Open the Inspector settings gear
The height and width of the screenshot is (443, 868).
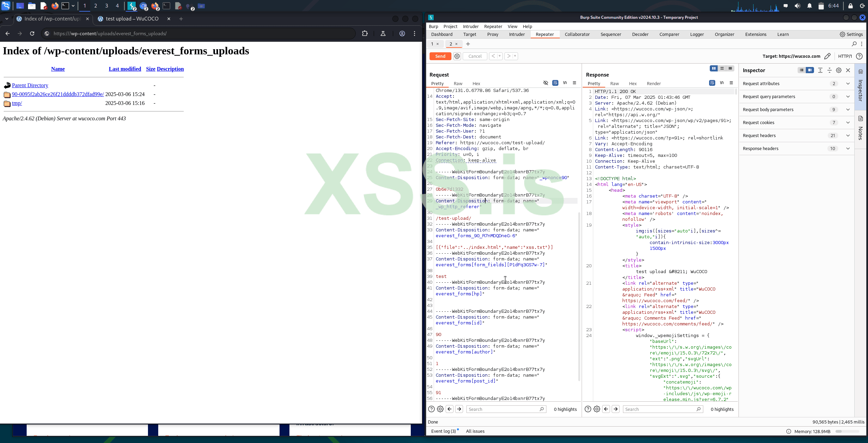[839, 70]
